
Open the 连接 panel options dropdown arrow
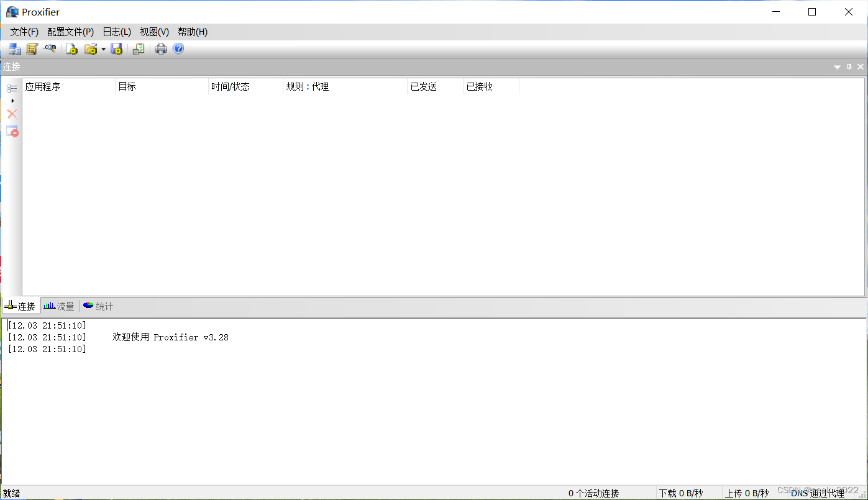[x=837, y=67]
